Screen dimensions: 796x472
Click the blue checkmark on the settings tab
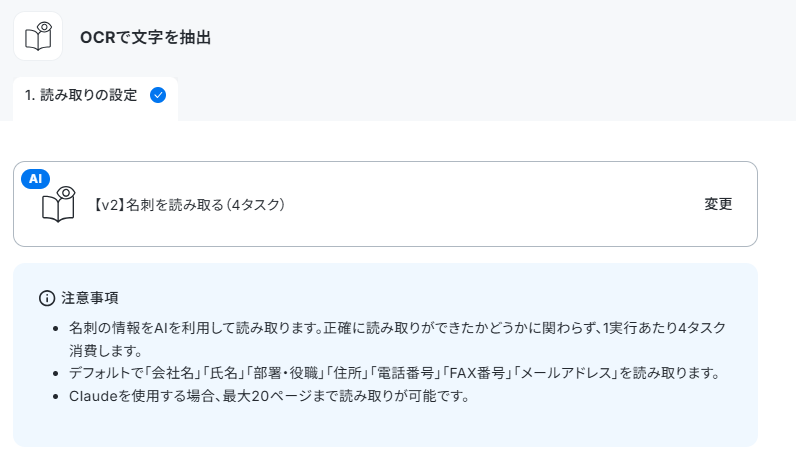coord(158,95)
